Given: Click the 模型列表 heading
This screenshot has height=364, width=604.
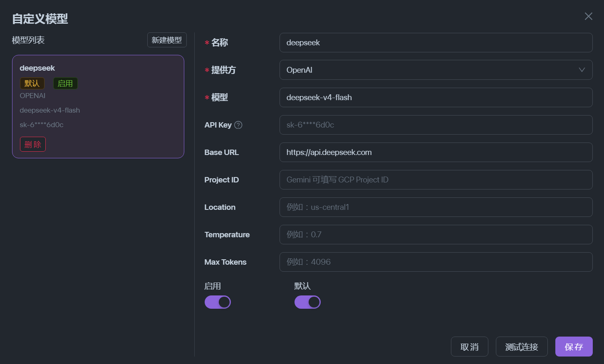Looking at the screenshot, I should tap(28, 40).
